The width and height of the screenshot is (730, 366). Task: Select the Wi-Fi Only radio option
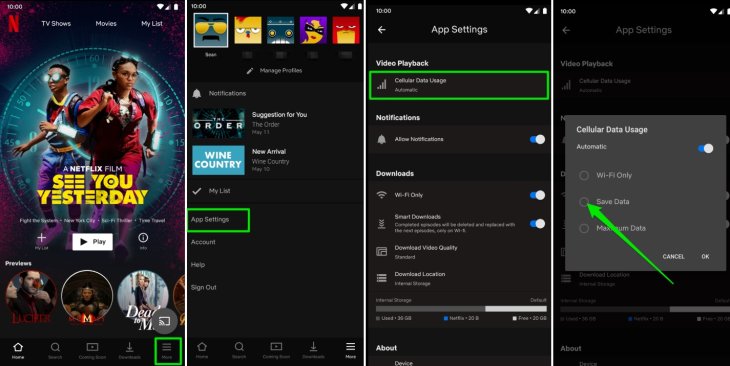(584, 176)
